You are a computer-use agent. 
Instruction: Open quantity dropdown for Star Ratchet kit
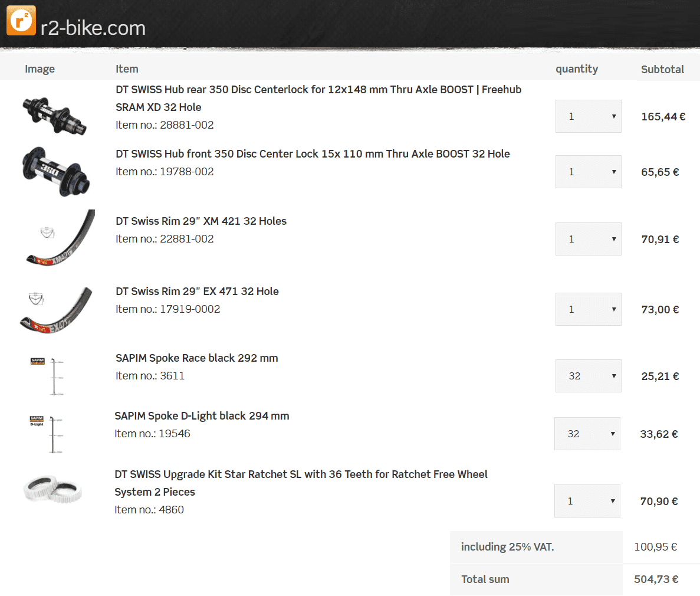587,501
